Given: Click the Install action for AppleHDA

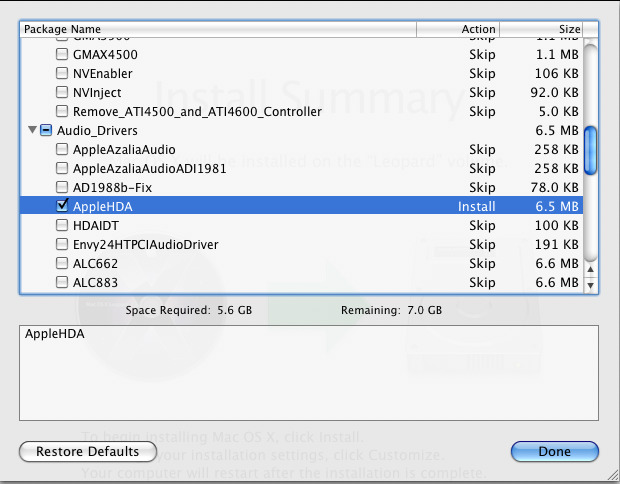Looking at the screenshot, I should (476, 206).
